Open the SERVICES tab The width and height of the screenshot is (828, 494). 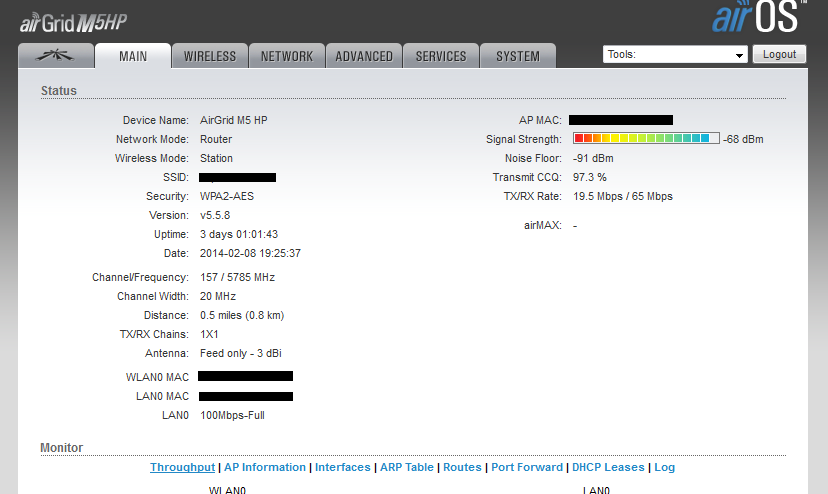441,55
